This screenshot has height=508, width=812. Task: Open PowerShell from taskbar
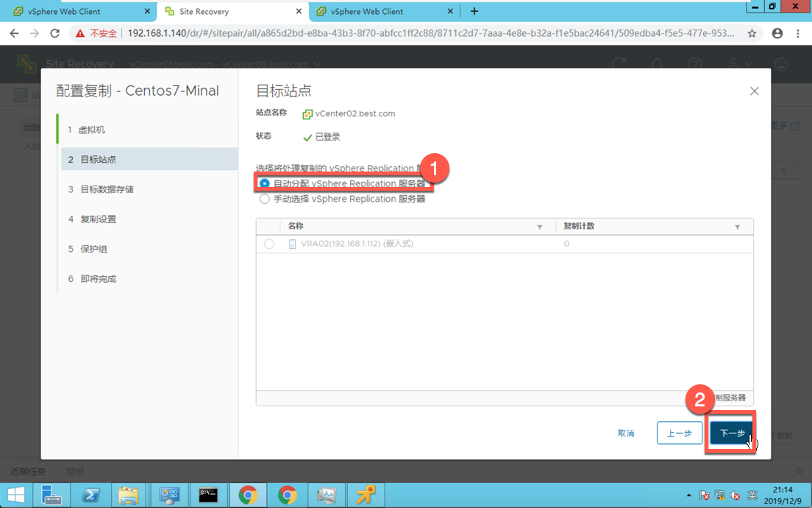click(x=90, y=495)
